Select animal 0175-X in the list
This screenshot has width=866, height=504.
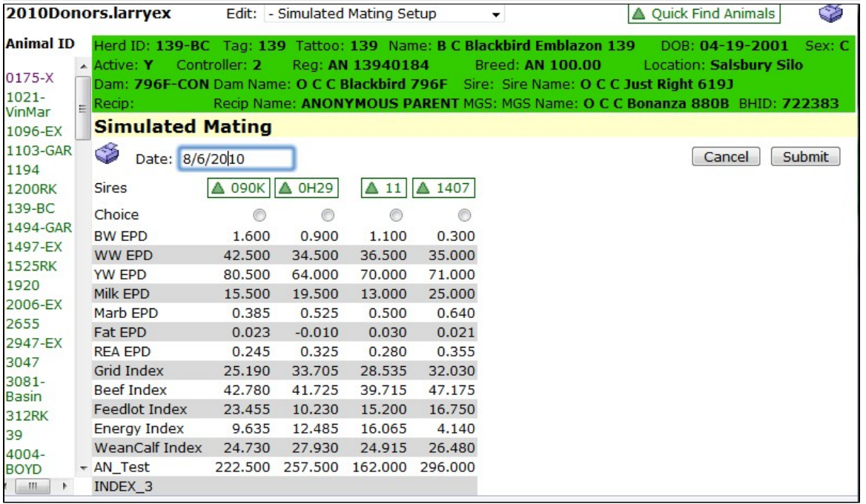pos(30,78)
